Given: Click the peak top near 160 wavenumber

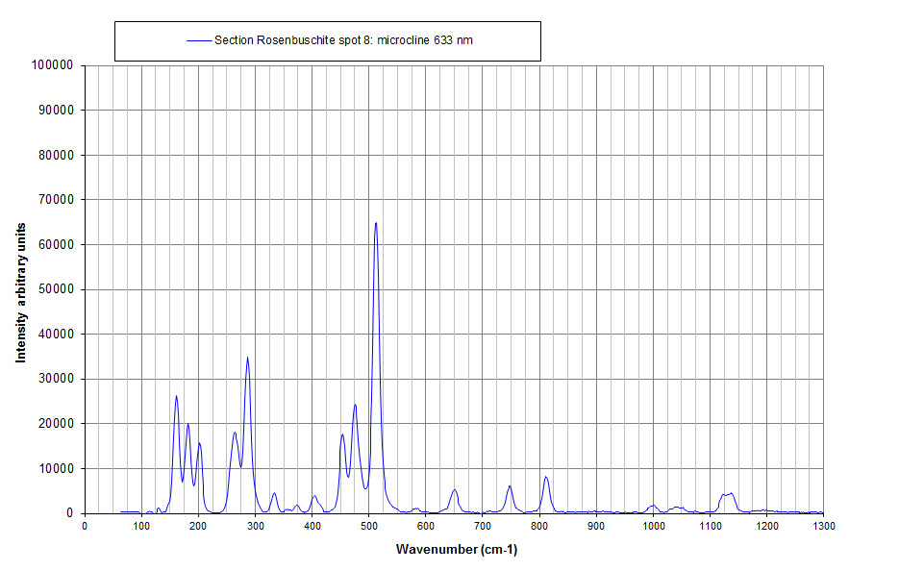Looking at the screenshot, I should [176, 396].
